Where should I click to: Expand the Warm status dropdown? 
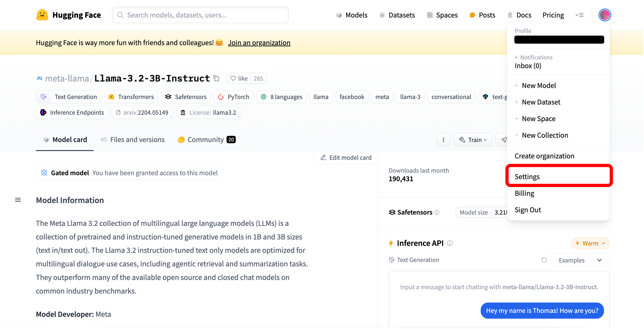click(590, 243)
